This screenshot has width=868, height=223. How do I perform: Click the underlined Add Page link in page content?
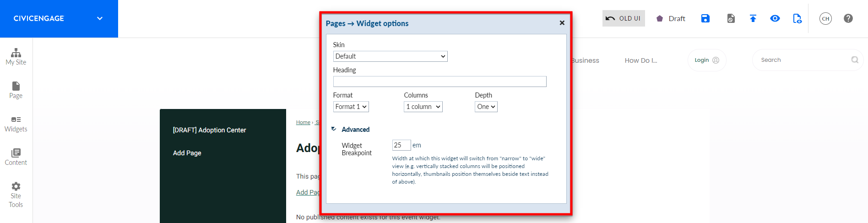point(308,192)
